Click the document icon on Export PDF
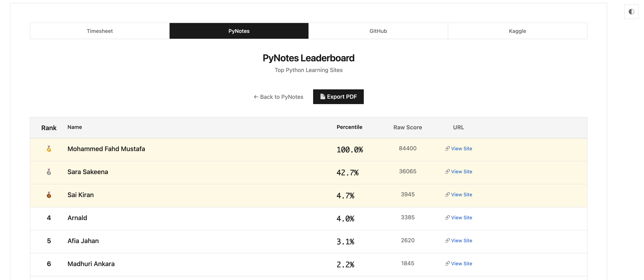Viewport: 644px width, 280px height. click(322, 96)
